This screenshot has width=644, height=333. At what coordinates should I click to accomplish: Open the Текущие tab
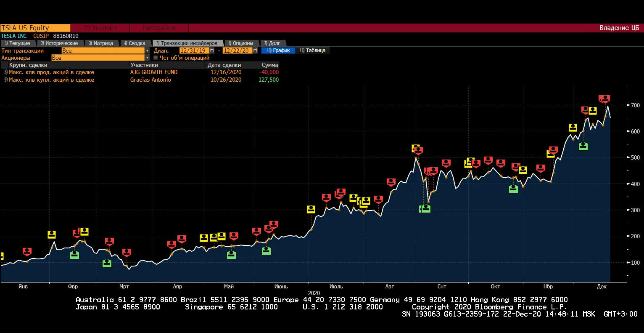(18, 43)
